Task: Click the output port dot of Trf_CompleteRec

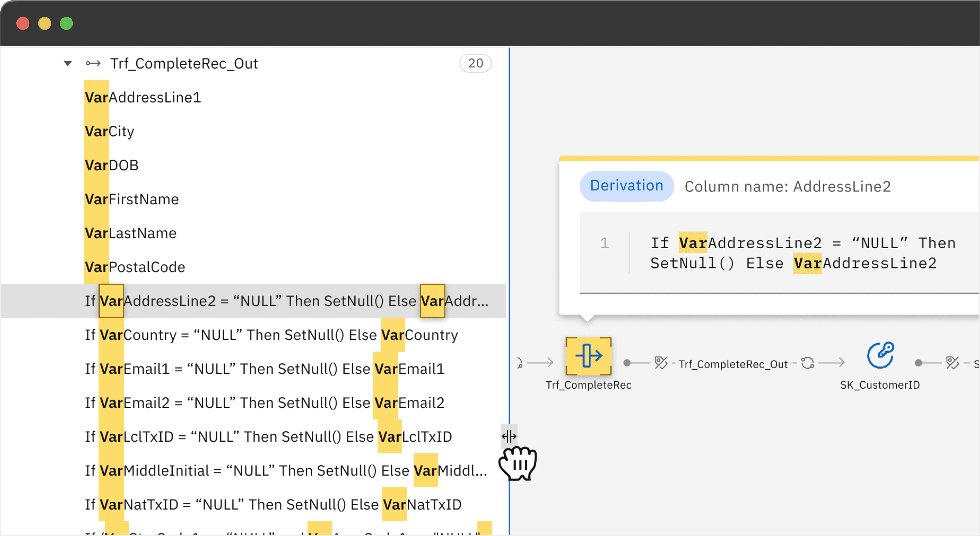Action: [627, 363]
